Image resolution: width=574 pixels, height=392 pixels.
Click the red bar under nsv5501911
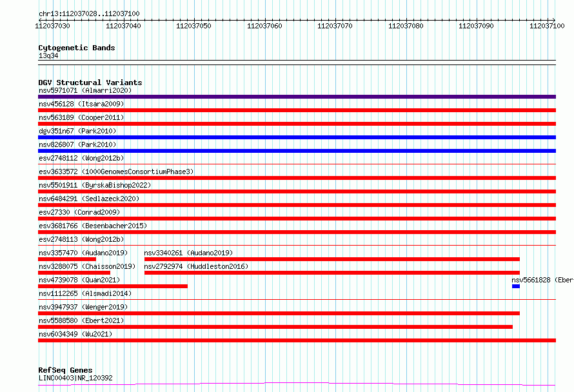pyautogui.click(x=297, y=191)
